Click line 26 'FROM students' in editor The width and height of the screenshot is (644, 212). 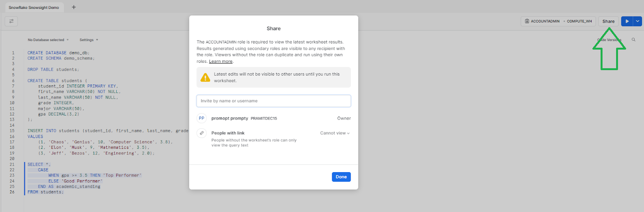pos(45,192)
